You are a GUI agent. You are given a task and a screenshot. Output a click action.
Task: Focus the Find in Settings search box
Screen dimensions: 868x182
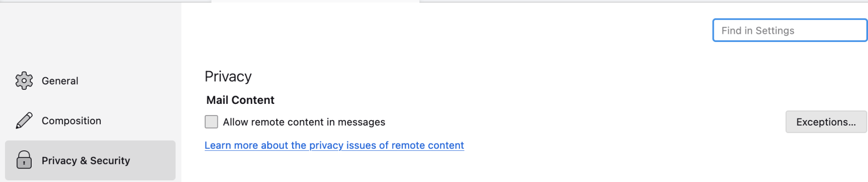[789, 30]
